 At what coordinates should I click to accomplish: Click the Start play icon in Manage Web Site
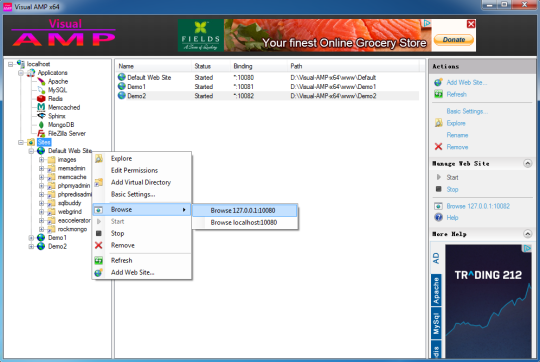438,177
